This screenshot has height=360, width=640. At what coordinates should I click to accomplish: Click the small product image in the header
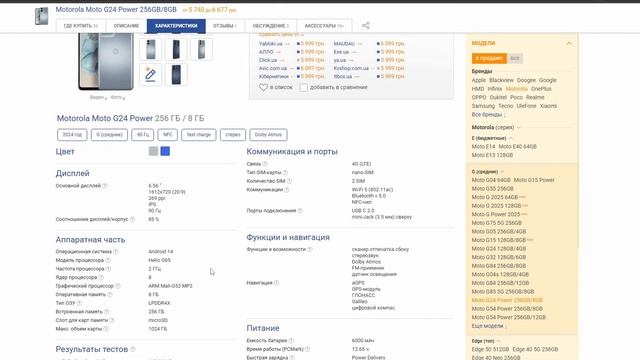click(x=41, y=16)
